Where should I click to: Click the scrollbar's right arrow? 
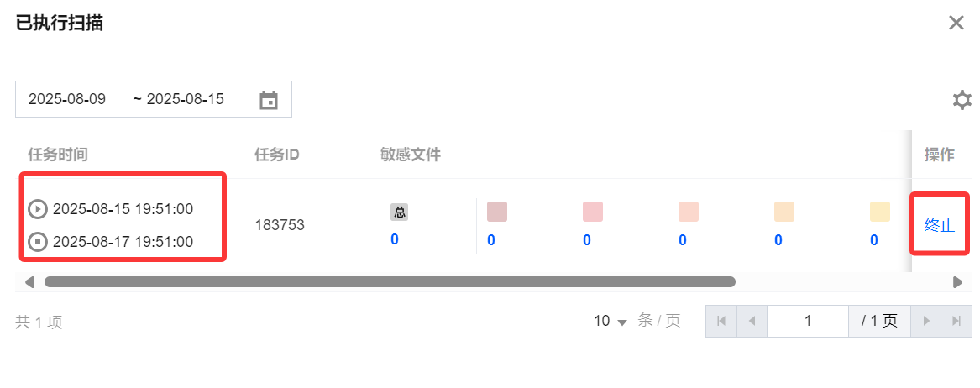point(957,282)
